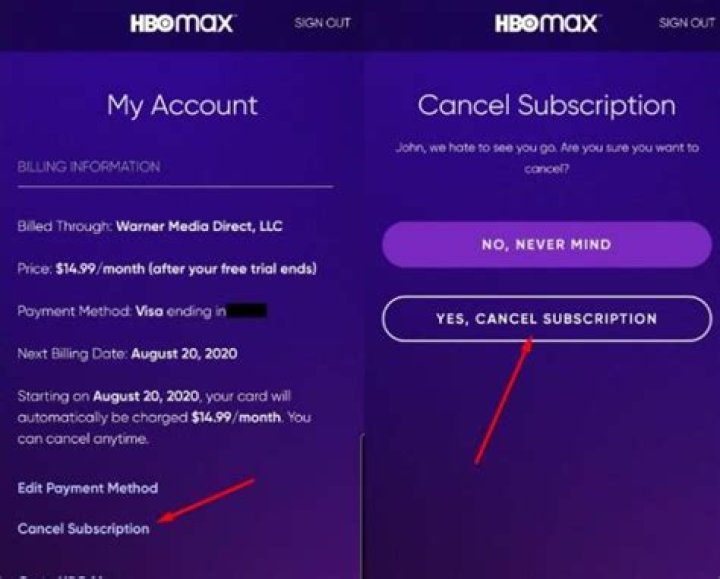This screenshot has width=720, height=579.
Task: Click the Cancel Subscription page heading
Action: click(x=546, y=106)
